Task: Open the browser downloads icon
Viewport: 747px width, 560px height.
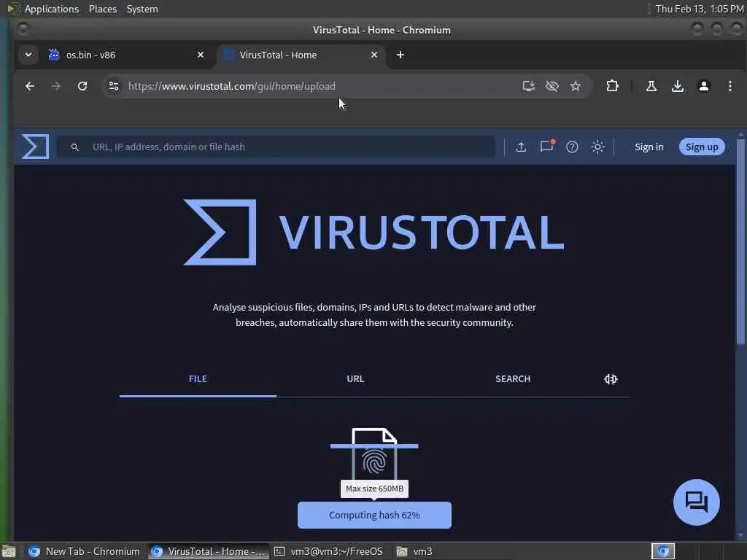Action: click(x=678, y=86)
